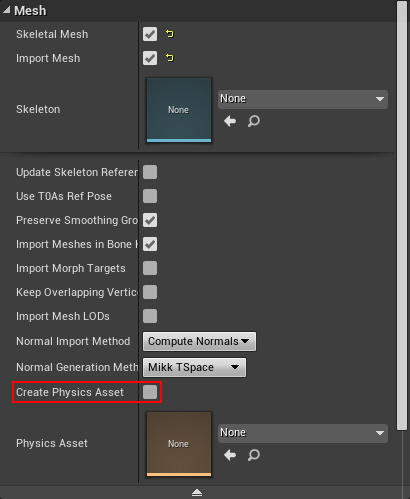Enable Import Mesh LODs checkbox

[x=150, y=316]
